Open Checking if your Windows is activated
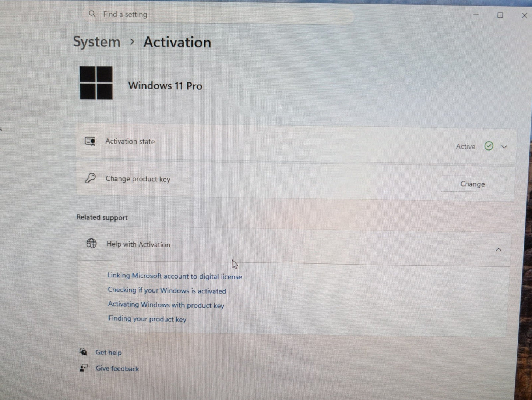The image size is (532, 400). 167,290
